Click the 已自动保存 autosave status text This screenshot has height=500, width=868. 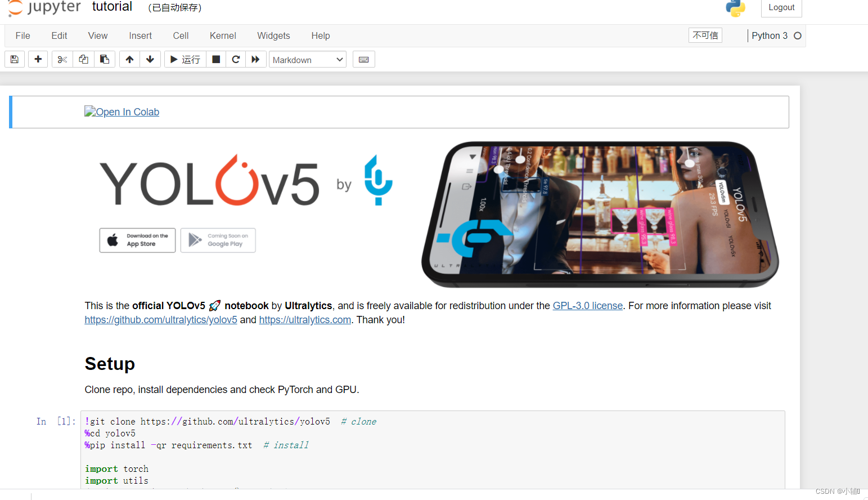[x=175, y=8]
